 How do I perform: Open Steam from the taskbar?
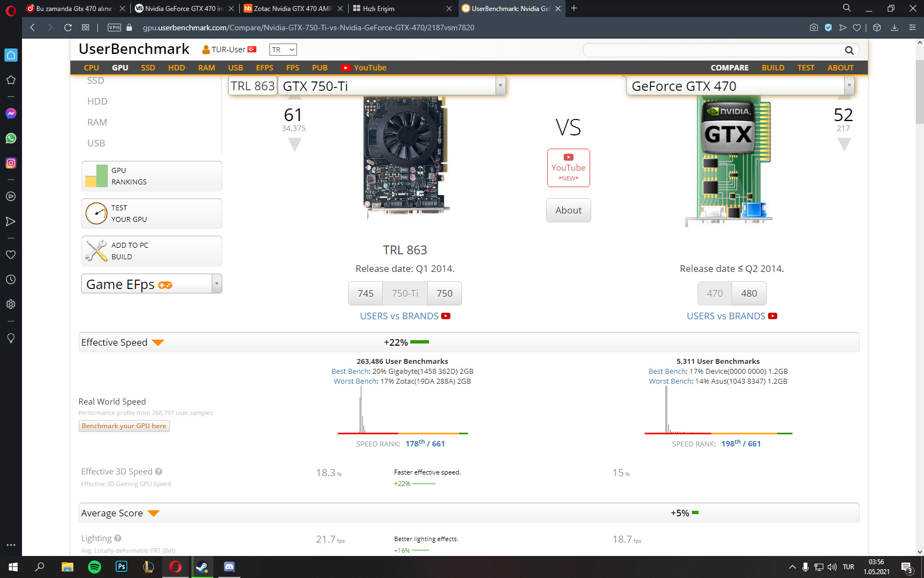[202, 567]
